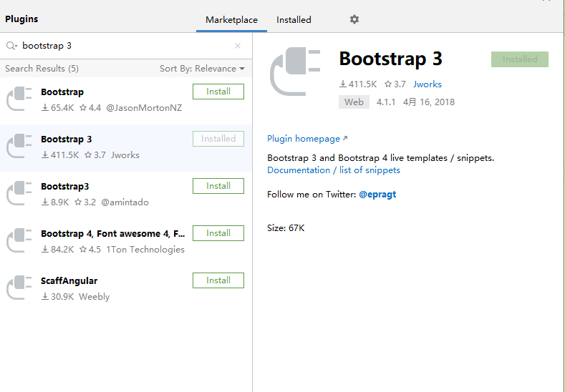Focus the plugin search input field
This screenshot has width=565, height=392.
[126, 46]
